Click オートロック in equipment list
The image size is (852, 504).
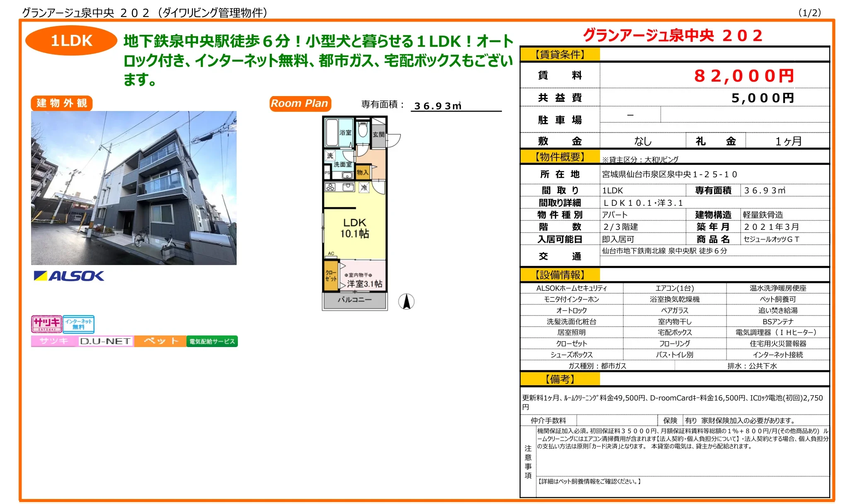[x=571, y=311]
